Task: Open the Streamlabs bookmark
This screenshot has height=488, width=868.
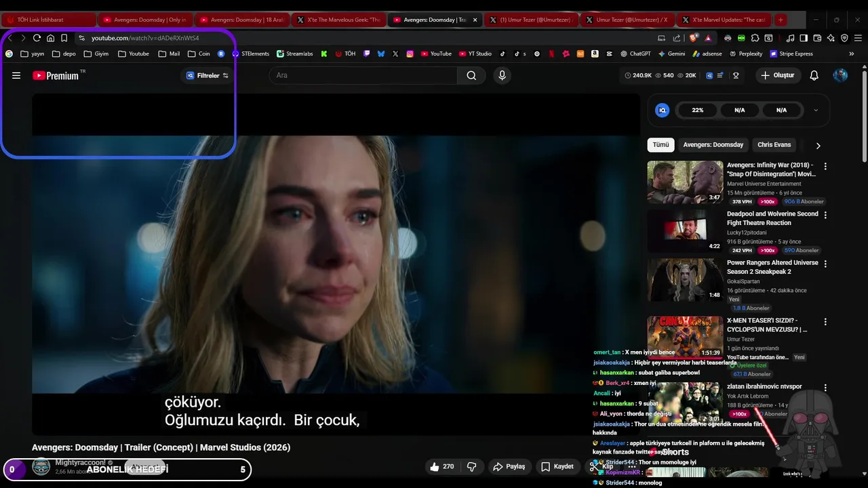Action: click(294, 54)
